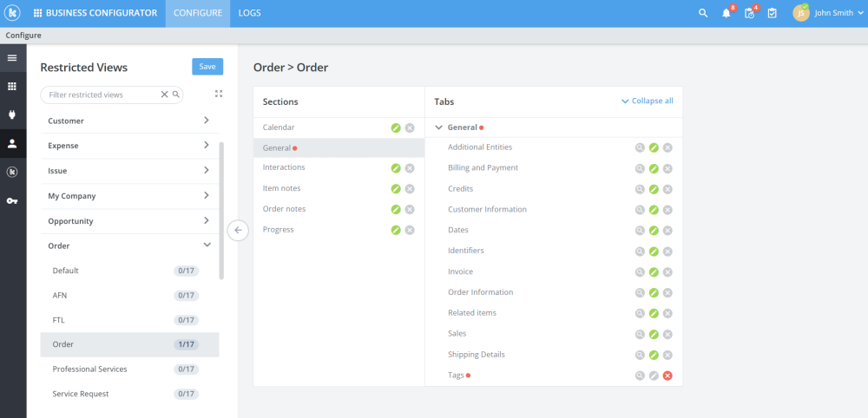Viewport: 868px width, 418px height.
Task: Disable access for Invoice tab
Action: [667, 272]
